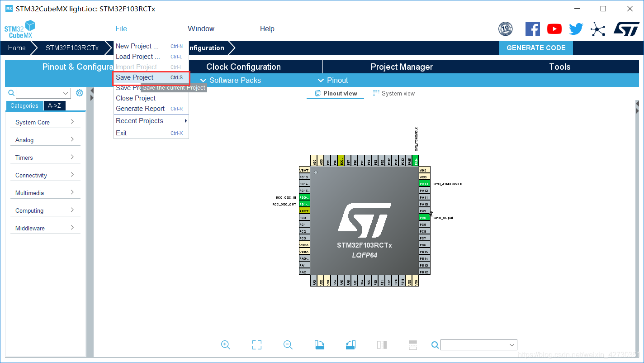The width and height of the screenshot is (644, 363).
Task: Select the Pinout view toggle
Action: (335, 93)
